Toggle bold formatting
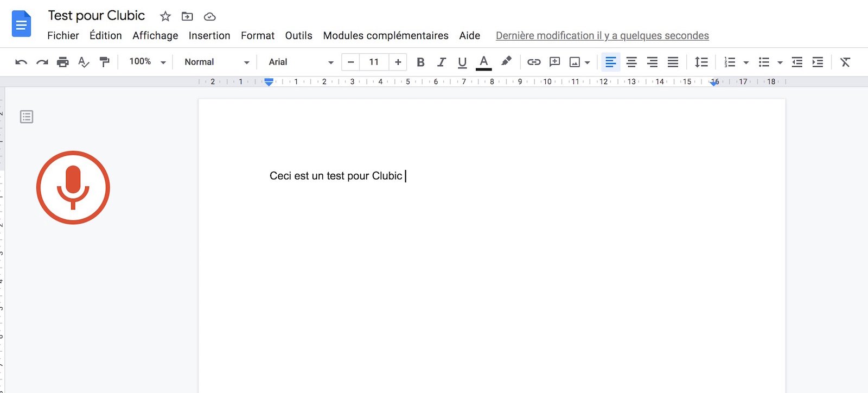Image resolution: width=868 pixels, height=393 pixels. point(420,62)
